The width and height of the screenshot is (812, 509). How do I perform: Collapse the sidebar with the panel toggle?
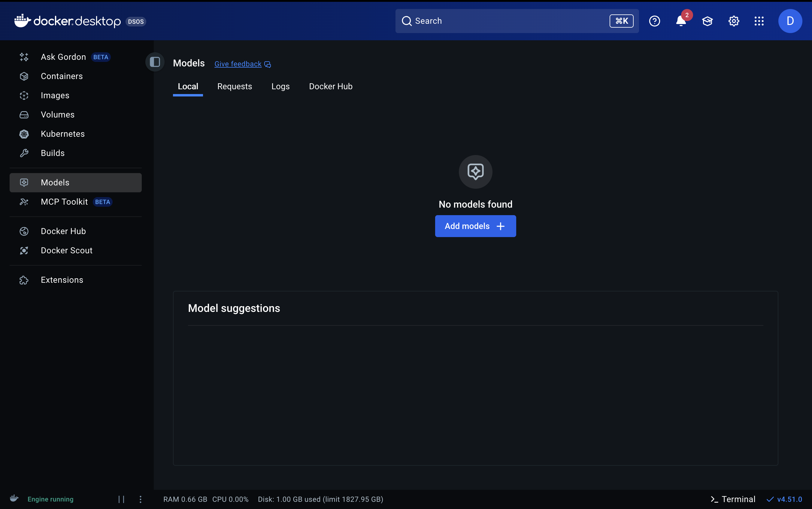155,62
